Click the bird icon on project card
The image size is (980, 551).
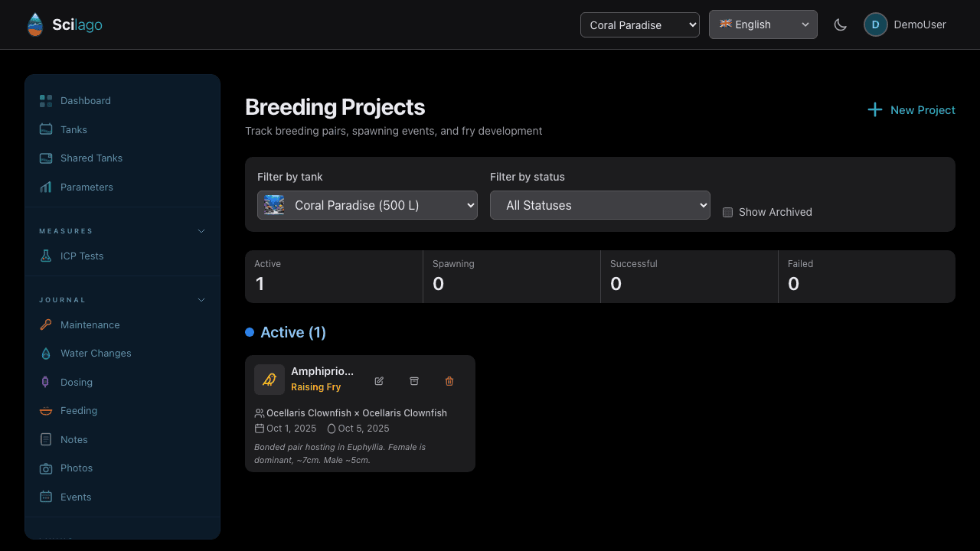coord(269,380)
